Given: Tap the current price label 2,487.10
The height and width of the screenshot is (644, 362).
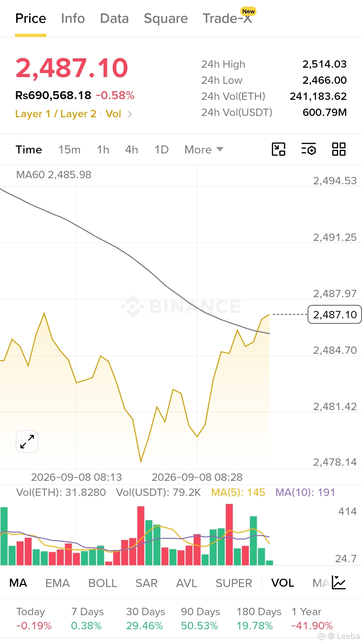Looking at the screenshot, I should (x=335, y=314).
